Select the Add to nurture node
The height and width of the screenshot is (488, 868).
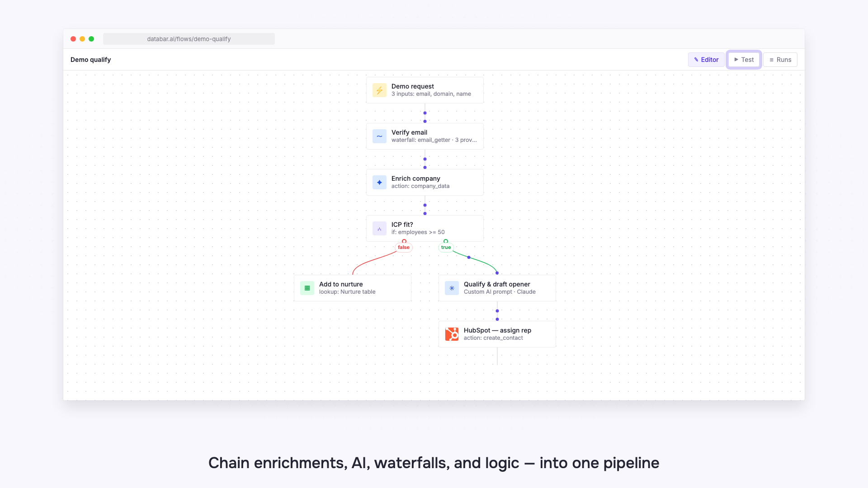tap(353, 288)
